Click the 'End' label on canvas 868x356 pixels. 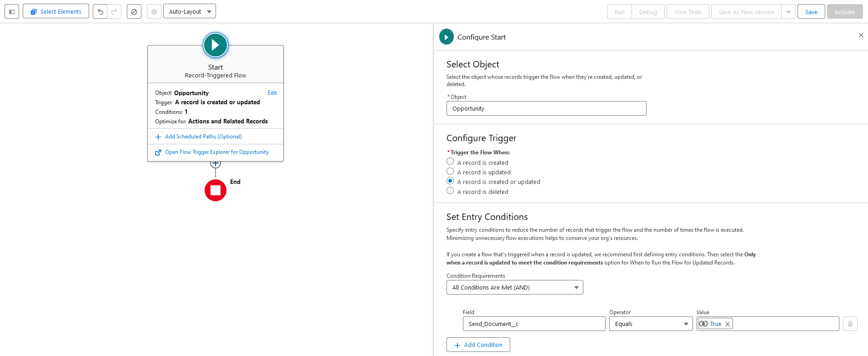235,182
